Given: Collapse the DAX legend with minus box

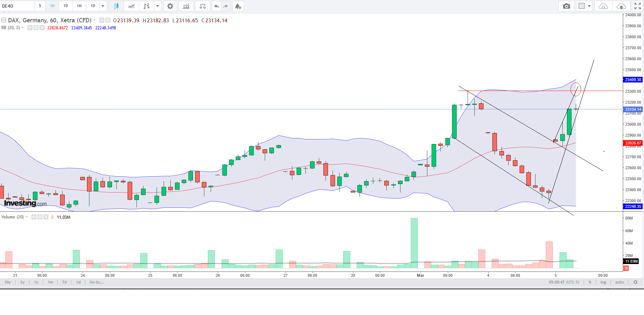Looking at the screenshot, I should (x=4, y=20).
